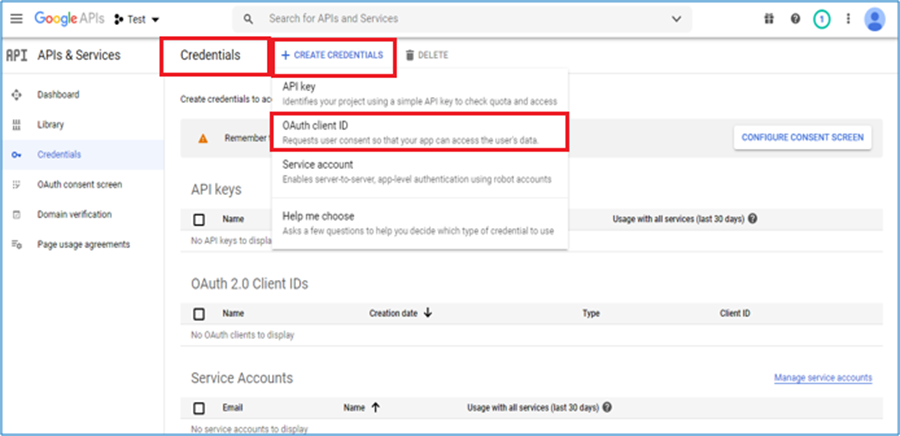Go to OAuth consent screen in sidebar
Screen dimensions: 900x436
coord(79,185)
